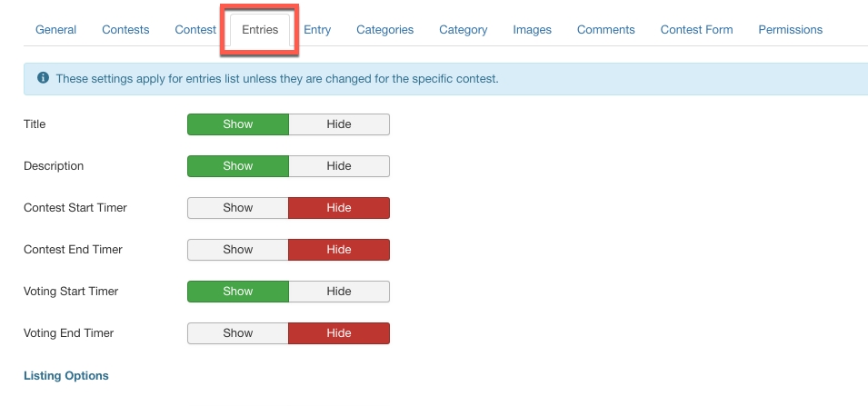Select Show for Title
868x406 pixels.
(238, 124)
